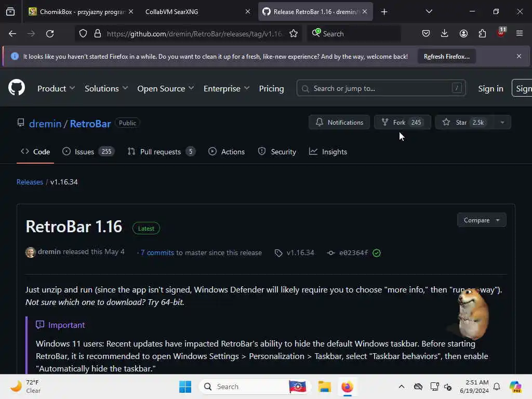Open the tracking protection shield icon
The image size is (532, 399).
coord(83,34)
